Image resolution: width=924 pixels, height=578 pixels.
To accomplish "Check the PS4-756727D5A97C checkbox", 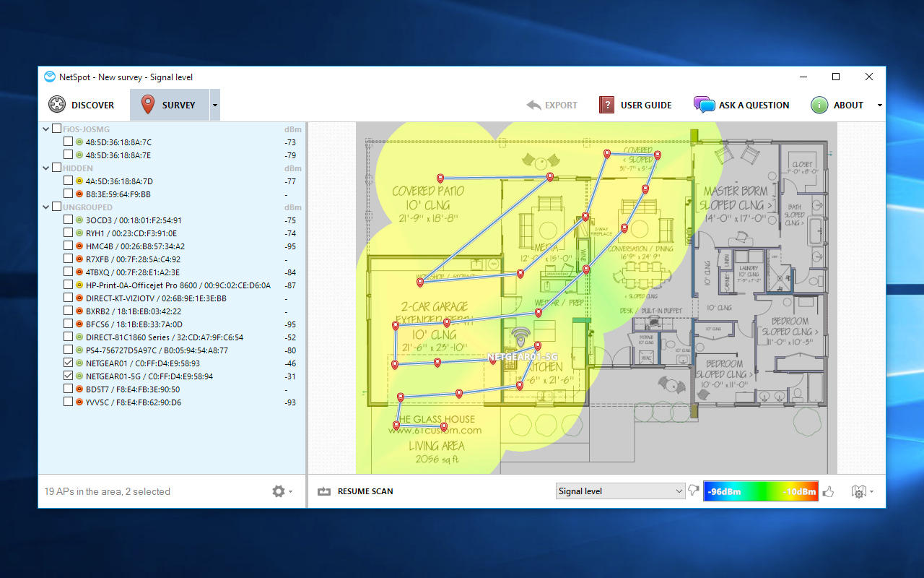I will point(68,350).
